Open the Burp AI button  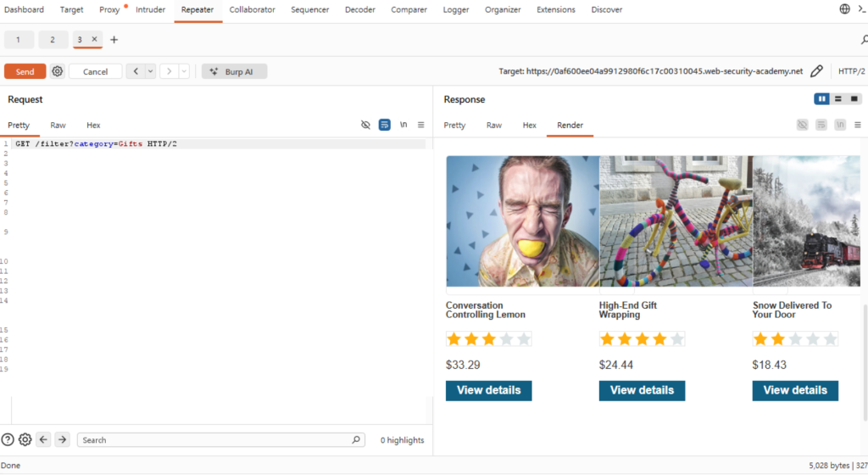pos(234,71)
